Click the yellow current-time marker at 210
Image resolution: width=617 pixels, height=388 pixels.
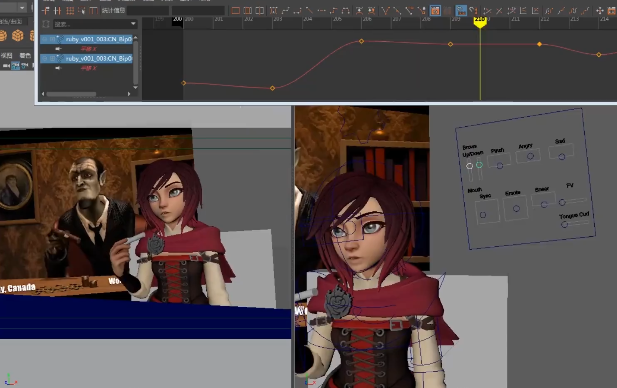pyautogui.click(x=480, y=22)
